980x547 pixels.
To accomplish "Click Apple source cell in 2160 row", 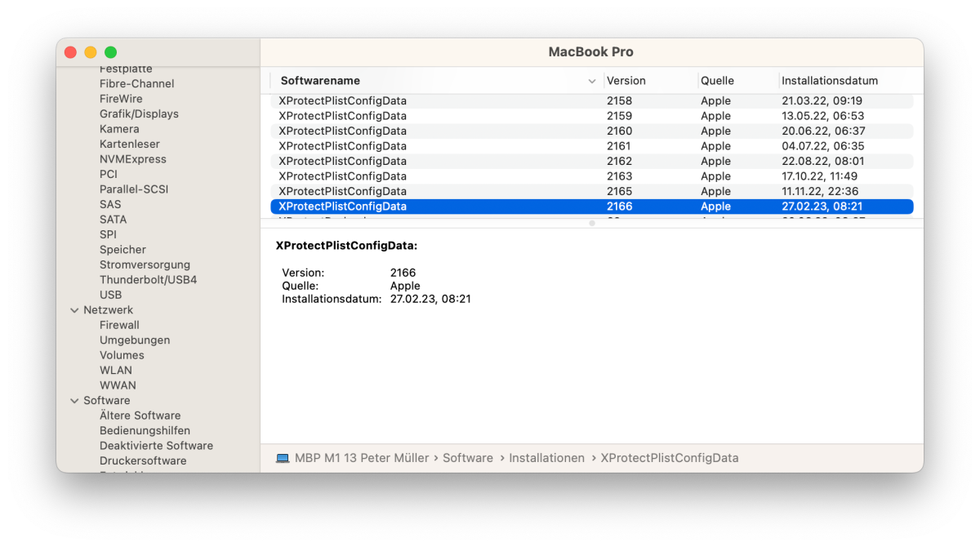I will click(716, 131).
